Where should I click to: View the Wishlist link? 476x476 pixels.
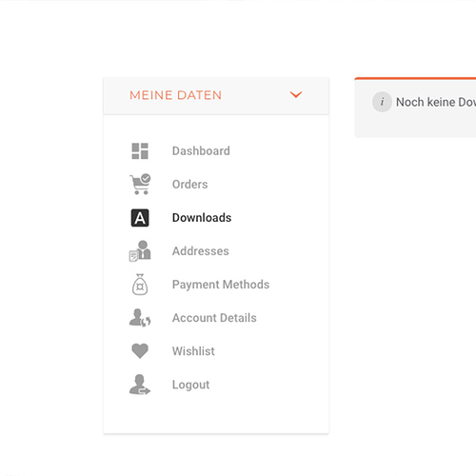pos(193,351)
